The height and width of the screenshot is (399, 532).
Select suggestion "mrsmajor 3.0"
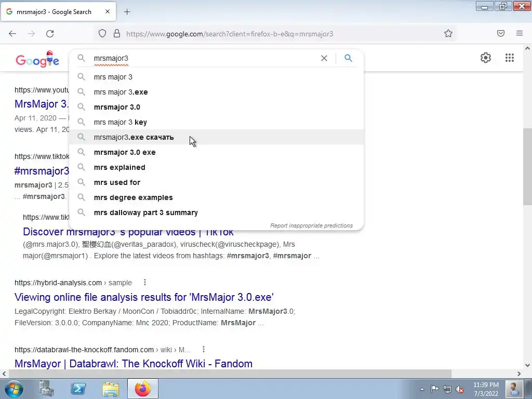[x=216, y=107]
